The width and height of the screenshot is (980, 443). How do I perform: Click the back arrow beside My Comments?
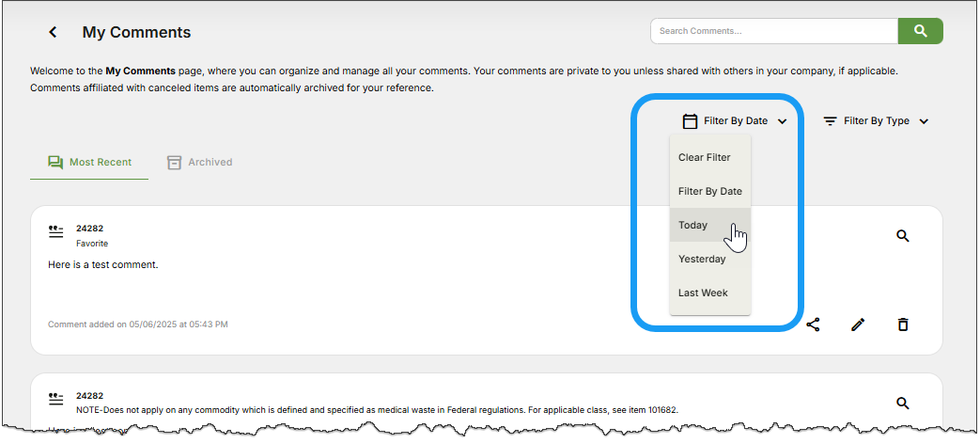pyautogui.click(x=54, y=32)
